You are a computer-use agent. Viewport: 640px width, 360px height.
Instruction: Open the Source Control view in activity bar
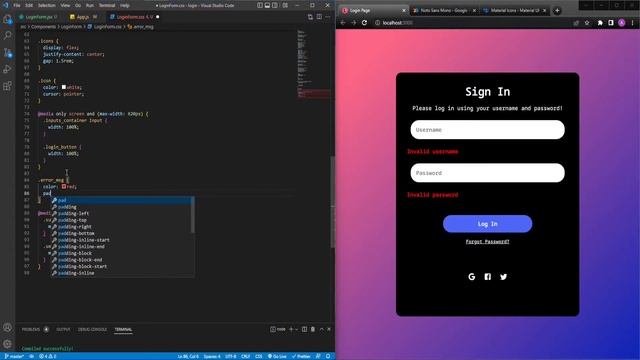coord(7,53)
